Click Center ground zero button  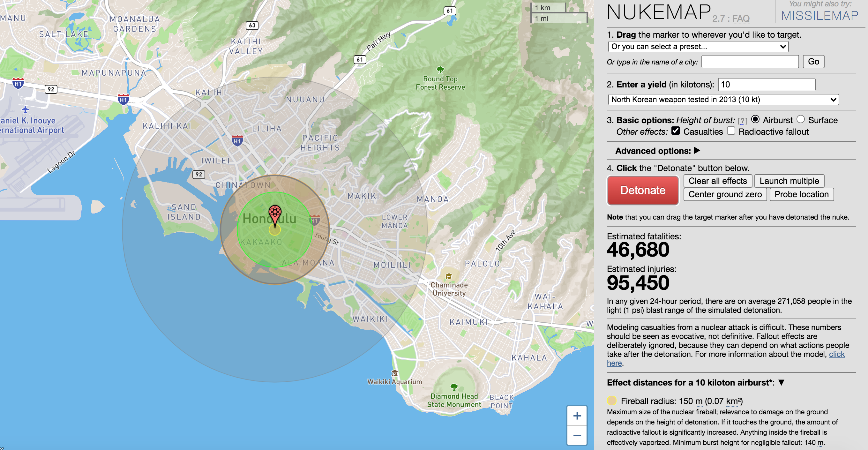tap(725, 194)
